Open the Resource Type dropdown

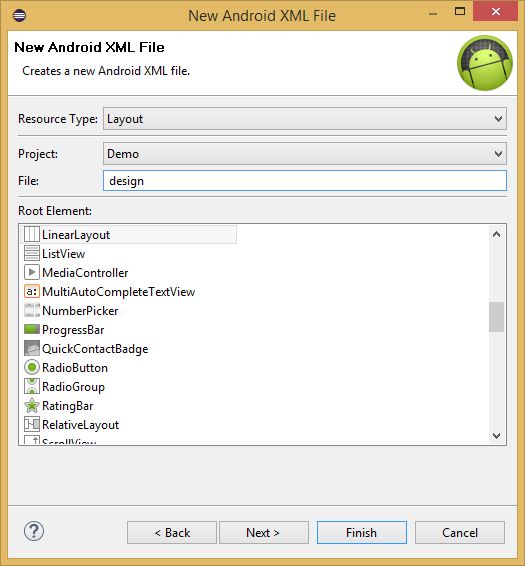[305, 119]
